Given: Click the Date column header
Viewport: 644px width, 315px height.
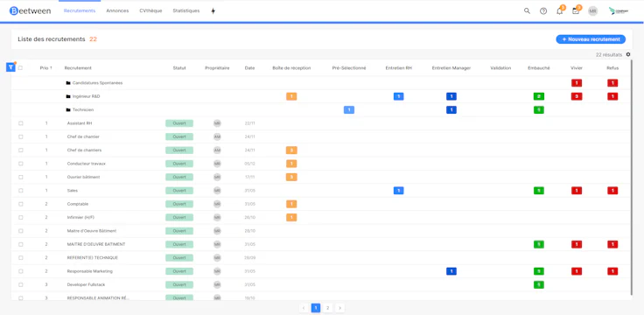Looking at the screenshot, I should (x=249, y=68).
